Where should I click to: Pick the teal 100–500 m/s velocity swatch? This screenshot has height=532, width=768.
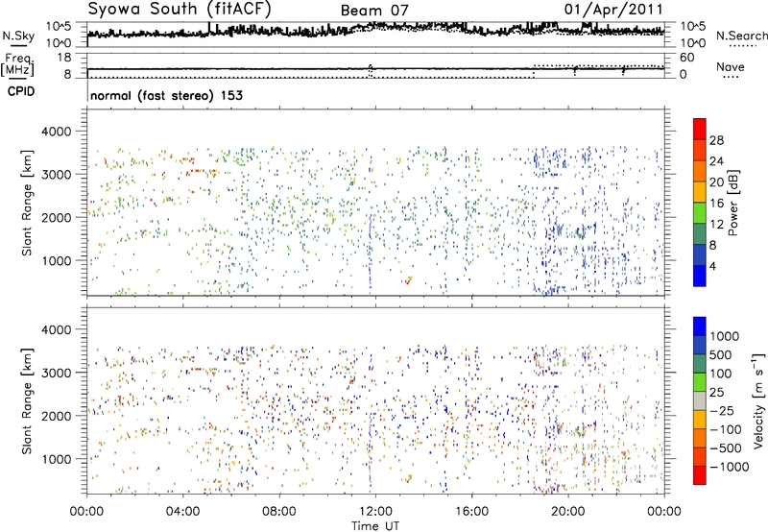coord(700,364)
